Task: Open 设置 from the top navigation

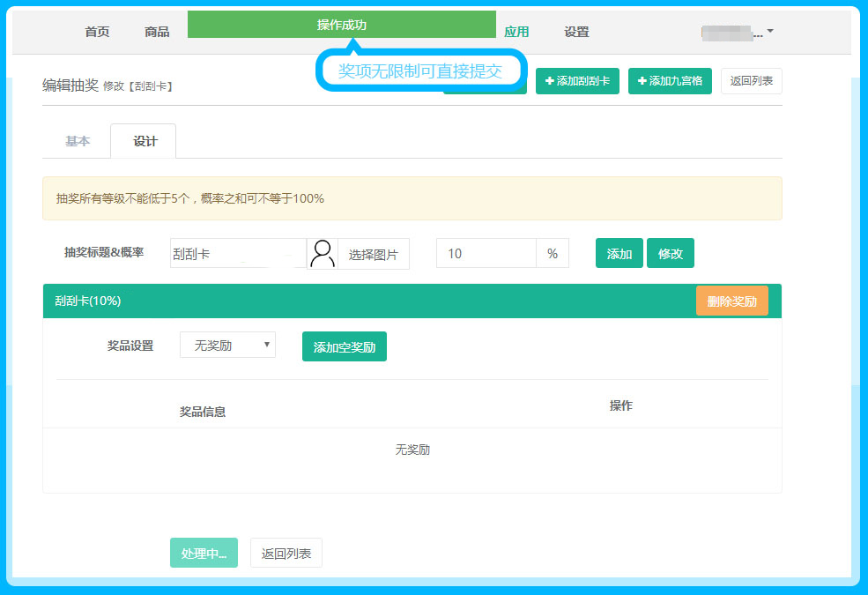Action: click(576, 32)
